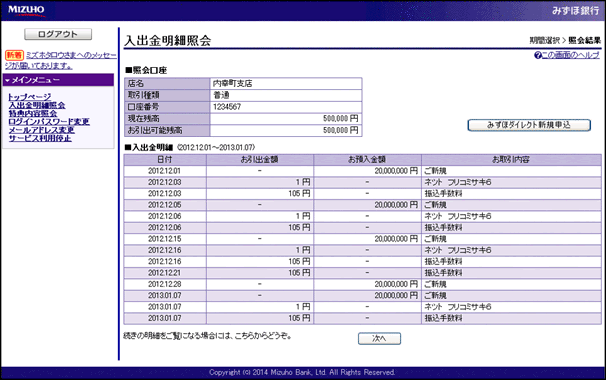Click the みずほ銀行 header text

point(575,11)
